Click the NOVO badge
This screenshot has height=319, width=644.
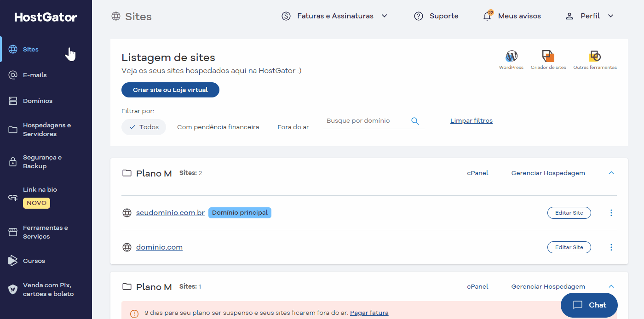36,203
